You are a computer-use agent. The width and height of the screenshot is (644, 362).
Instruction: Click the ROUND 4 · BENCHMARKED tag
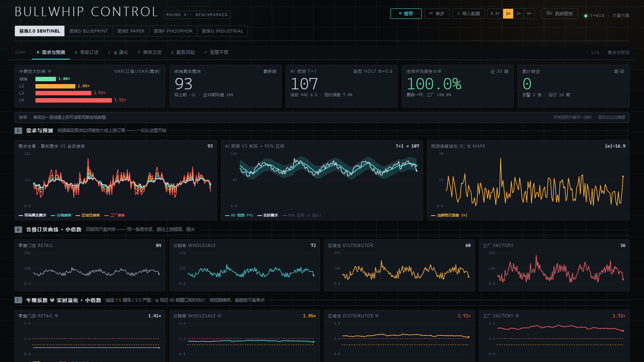(x=197, y=15)
